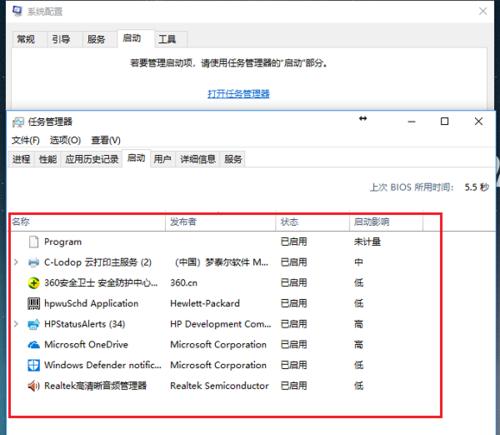Viewport: 500px width, 435px height.
Task: Select the 启动 tab in Task Manager
Action: tap(136, 158)
